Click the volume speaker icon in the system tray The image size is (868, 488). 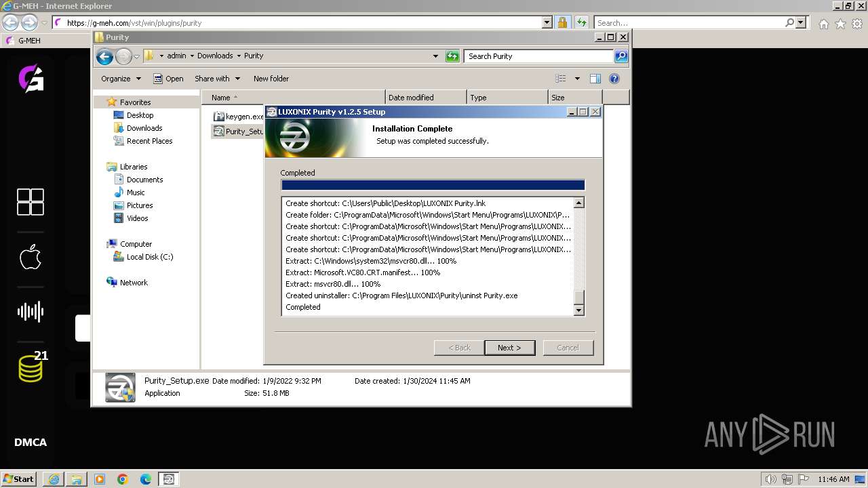pos(770,479)
